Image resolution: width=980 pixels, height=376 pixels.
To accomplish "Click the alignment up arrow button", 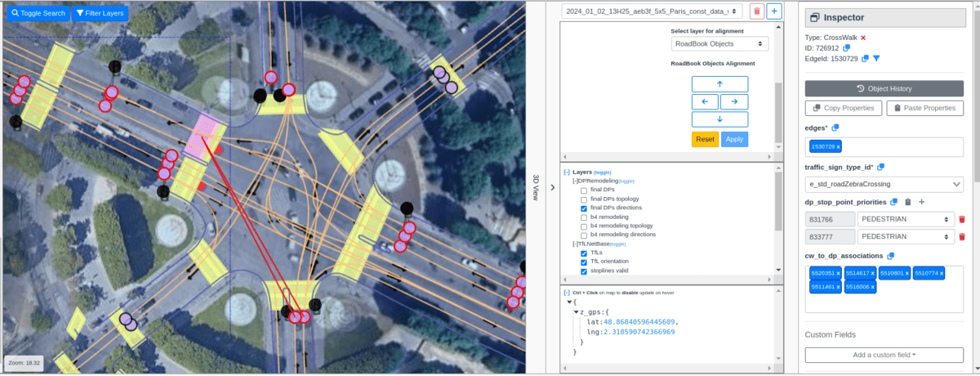I will (719, 83).
